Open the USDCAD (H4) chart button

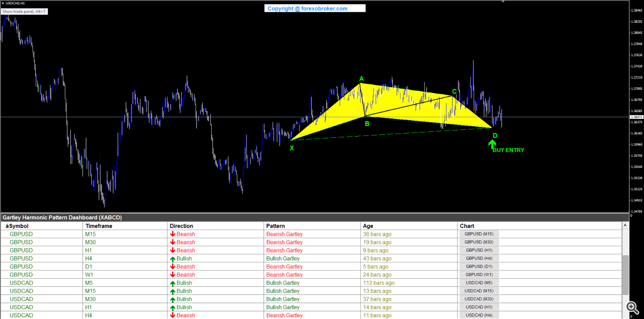479,316
